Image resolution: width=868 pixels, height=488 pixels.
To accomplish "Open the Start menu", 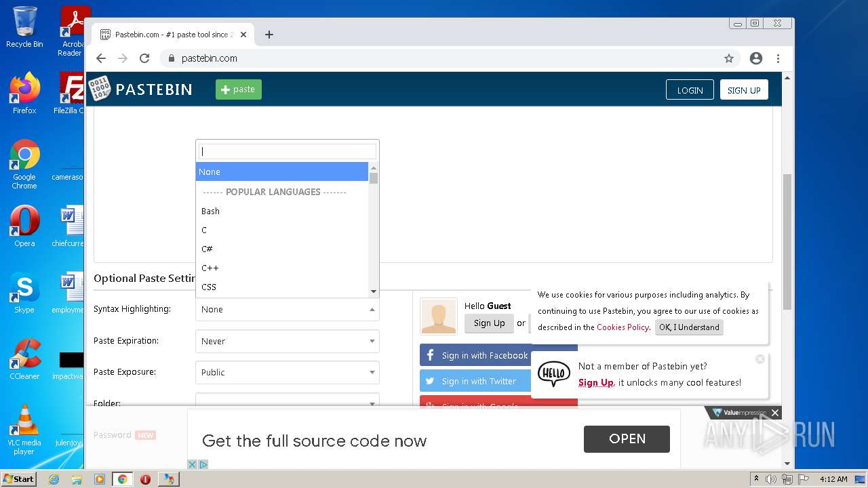I will click(19, 479).
